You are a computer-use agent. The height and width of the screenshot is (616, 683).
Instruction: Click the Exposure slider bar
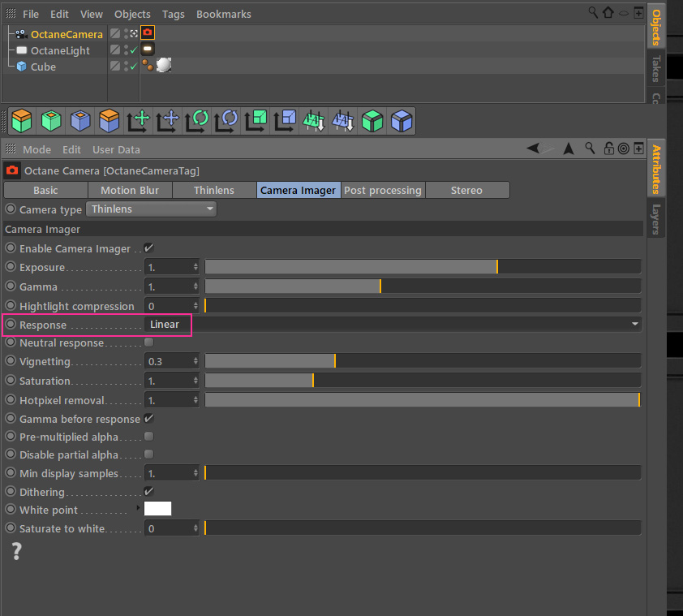click(423, 267)
